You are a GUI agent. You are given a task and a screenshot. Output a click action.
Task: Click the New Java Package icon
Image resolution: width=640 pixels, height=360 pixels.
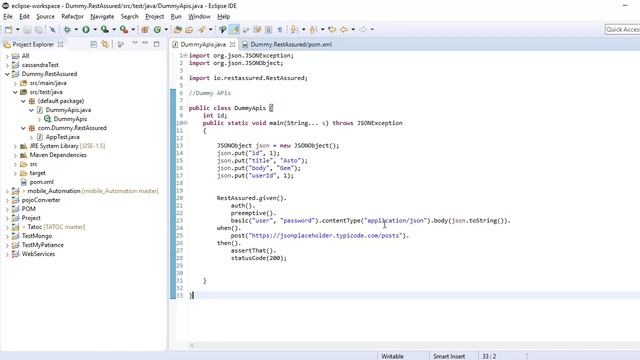[145, 29]
